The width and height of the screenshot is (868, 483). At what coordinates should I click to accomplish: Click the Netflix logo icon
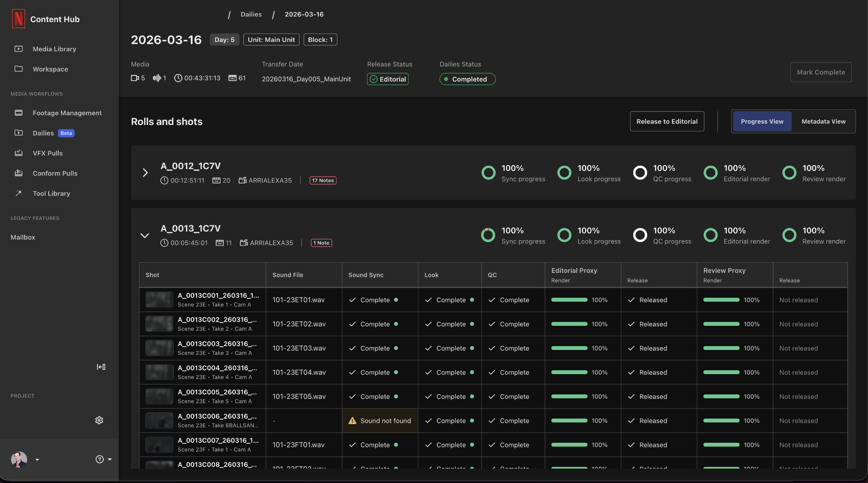point(18,19)
